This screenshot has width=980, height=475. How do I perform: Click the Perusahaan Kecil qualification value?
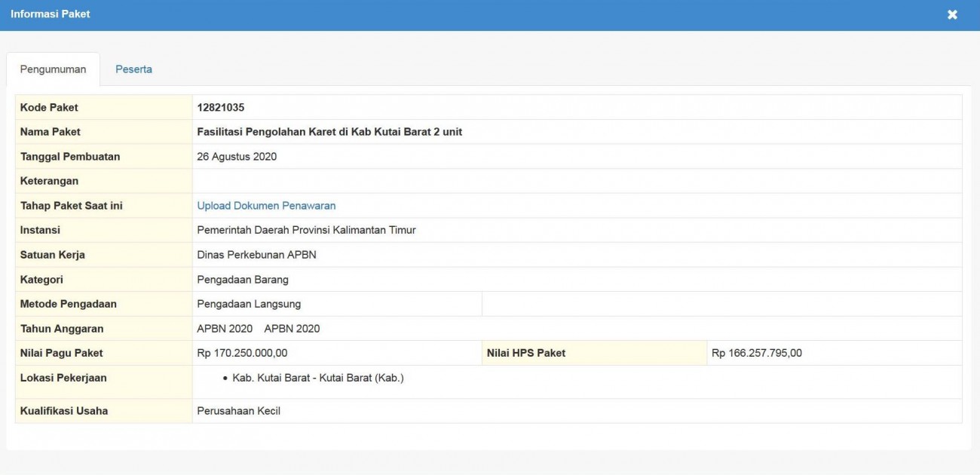(x=238, y=411)
